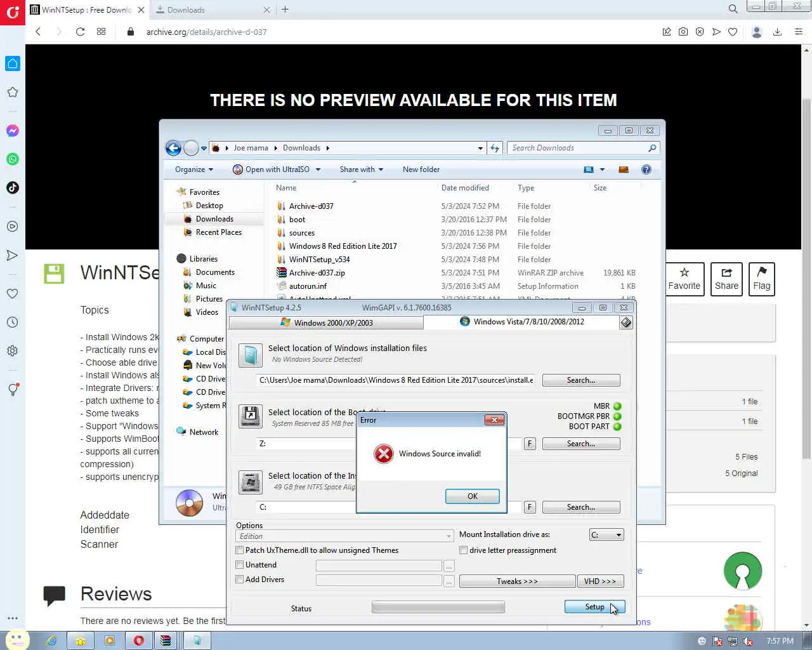812x650 pixels.
Task: Click Search for the boot drive
Action: tap(581, 444)
